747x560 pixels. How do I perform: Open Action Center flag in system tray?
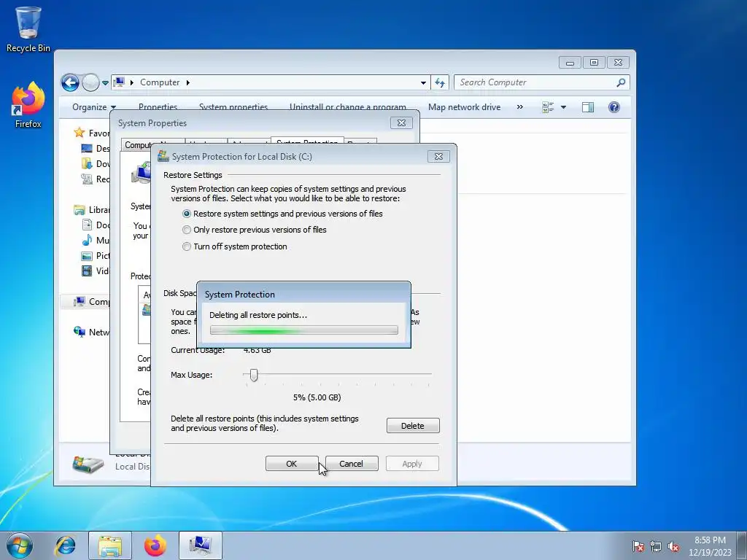638,546
